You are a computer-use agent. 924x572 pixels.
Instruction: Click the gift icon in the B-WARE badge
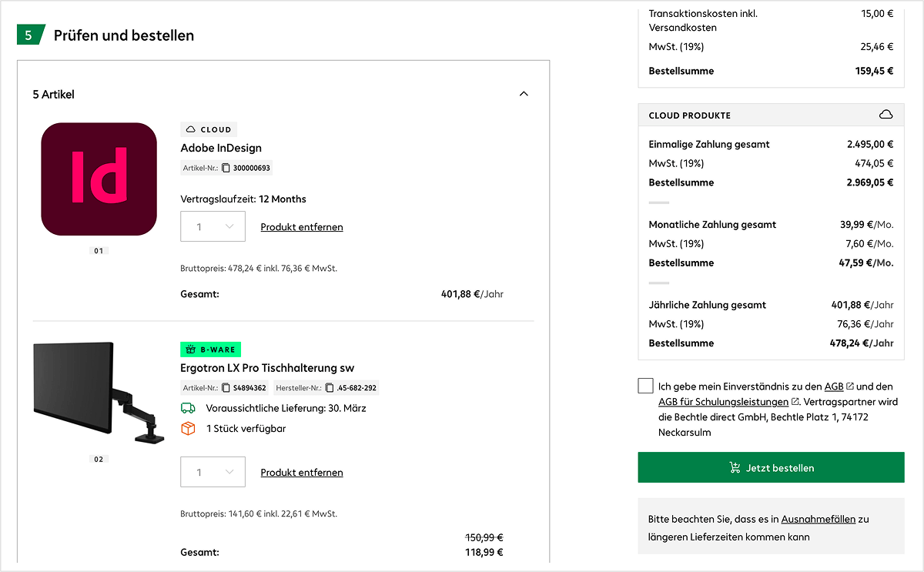click(x=189, y=349)
